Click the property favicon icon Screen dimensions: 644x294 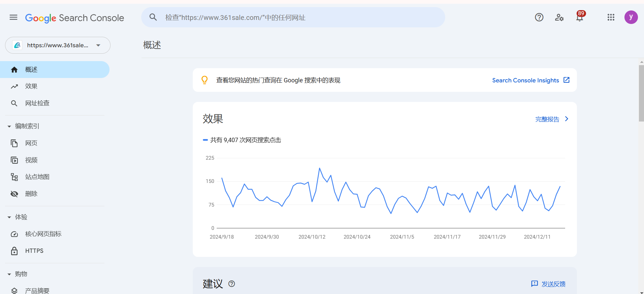17,45
